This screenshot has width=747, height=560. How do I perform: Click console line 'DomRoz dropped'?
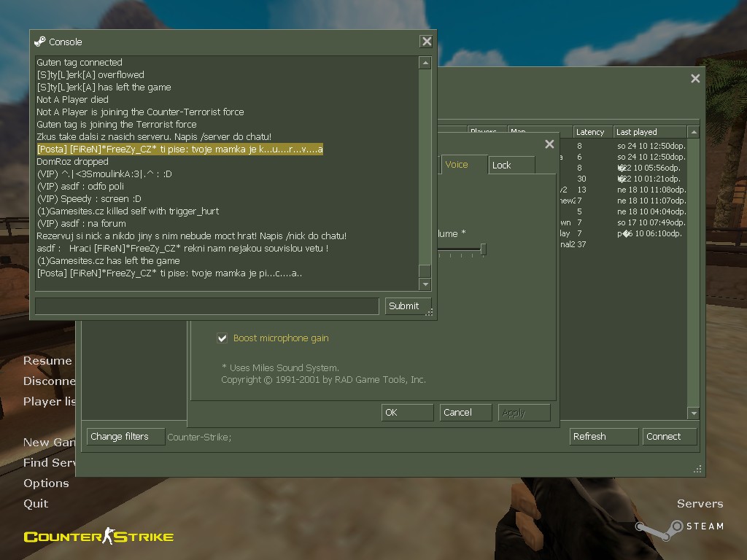point(72,161)
